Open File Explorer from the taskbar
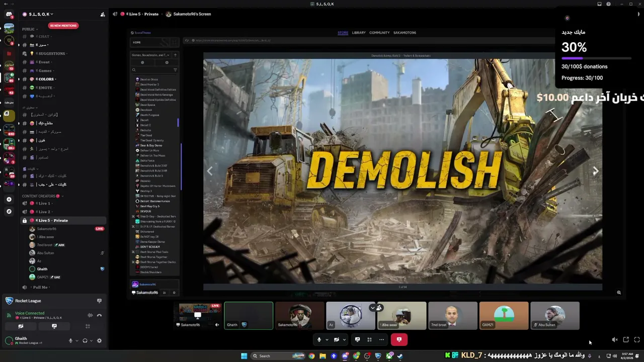This screenshot has height=362, width=644. tap(323, 356)
